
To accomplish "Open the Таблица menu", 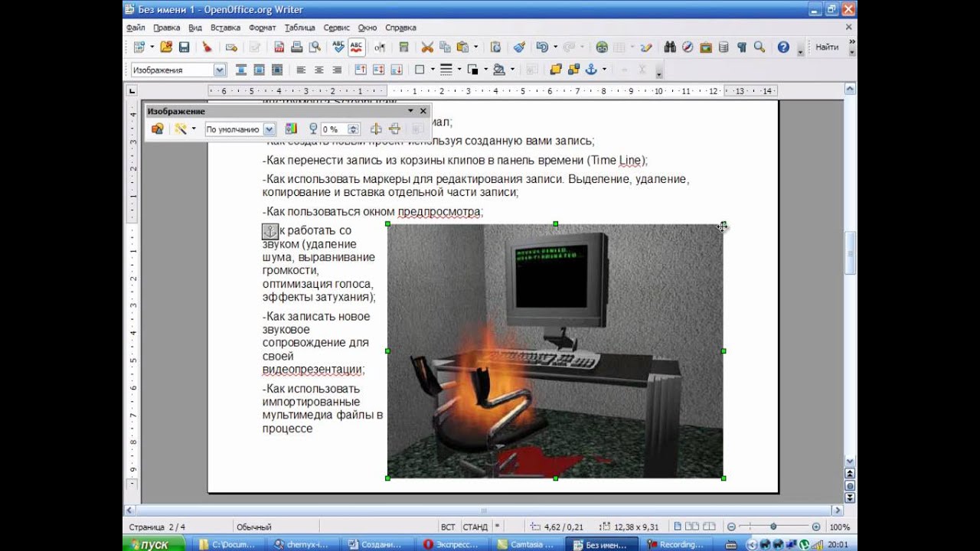I will tap(299, 28).
